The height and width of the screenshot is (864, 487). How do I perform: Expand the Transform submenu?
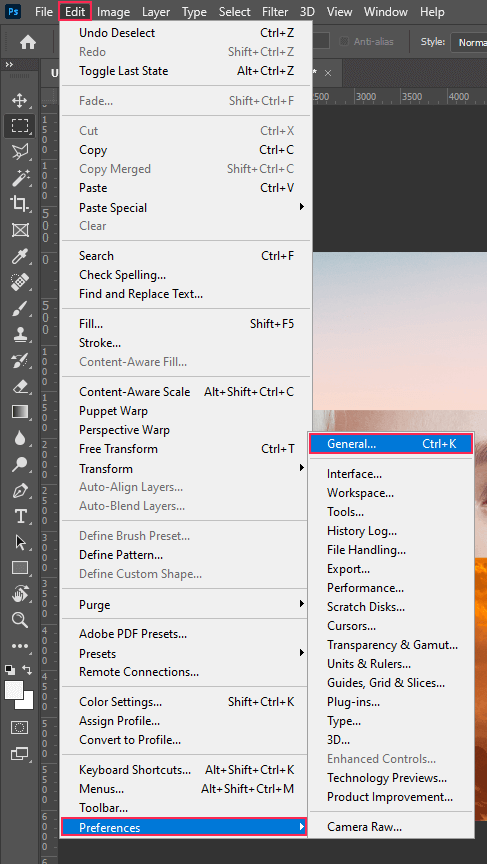301,468
